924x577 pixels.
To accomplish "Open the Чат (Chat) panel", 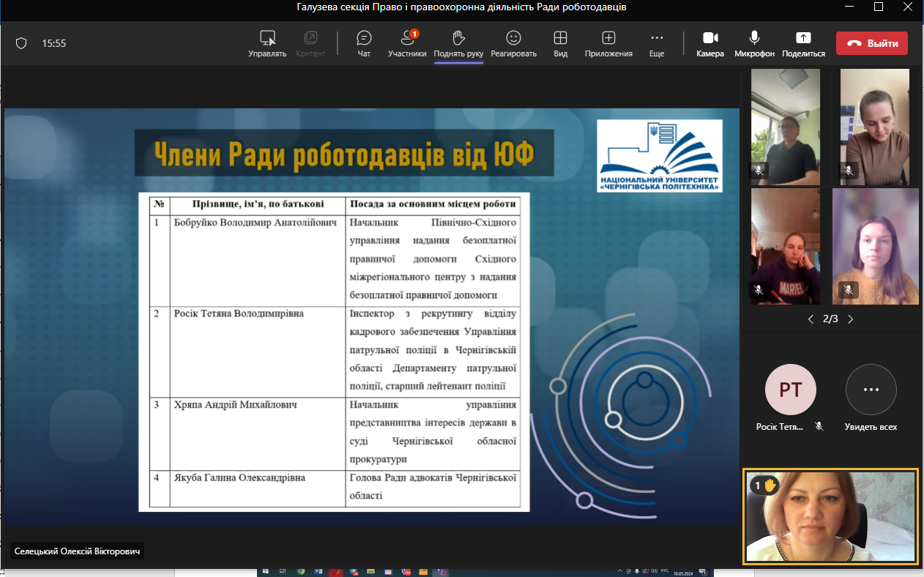I will 364,43.
